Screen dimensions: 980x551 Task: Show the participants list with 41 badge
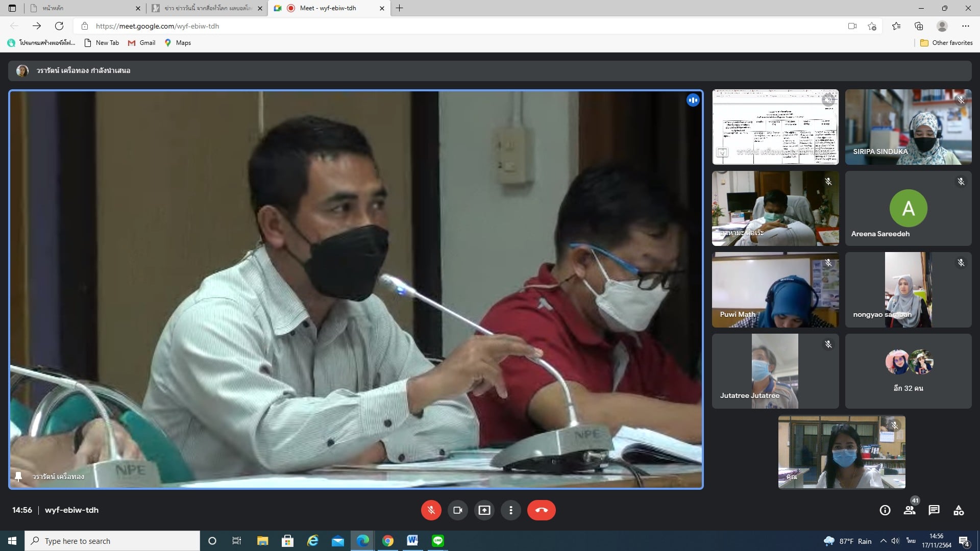click(910, 510)
